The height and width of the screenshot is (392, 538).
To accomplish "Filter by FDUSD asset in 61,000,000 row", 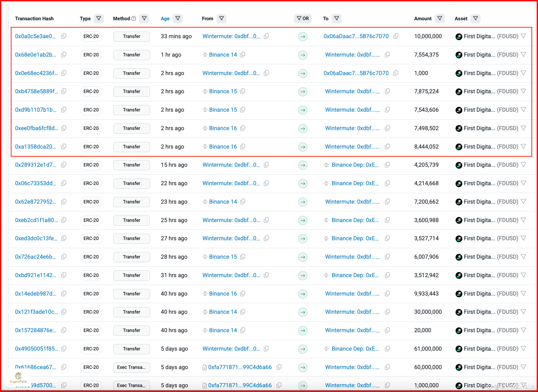I will click(x=523, y=349).
